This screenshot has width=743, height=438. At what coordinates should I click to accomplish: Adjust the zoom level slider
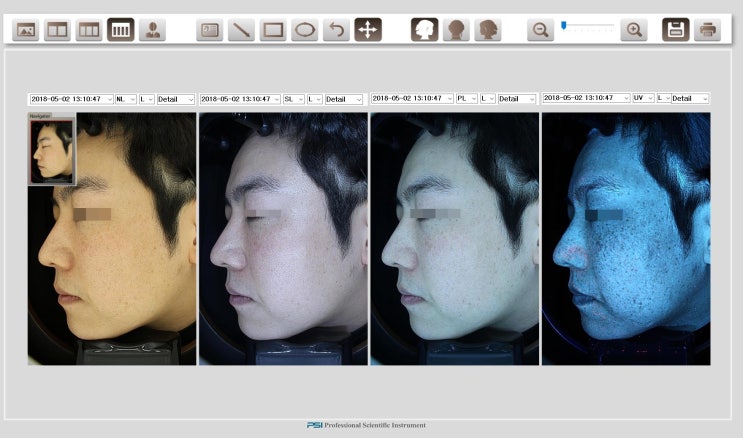(x=564, y=25)
